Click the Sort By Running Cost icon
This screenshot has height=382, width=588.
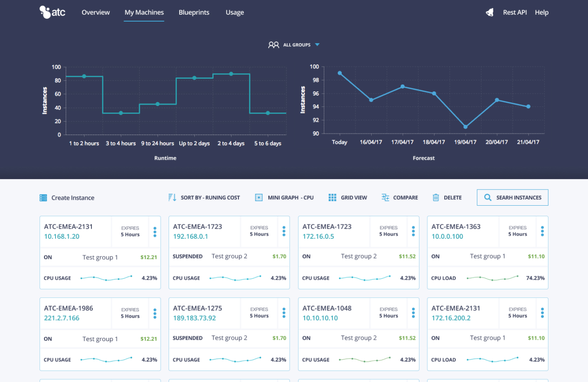click(x=172, y=197)
